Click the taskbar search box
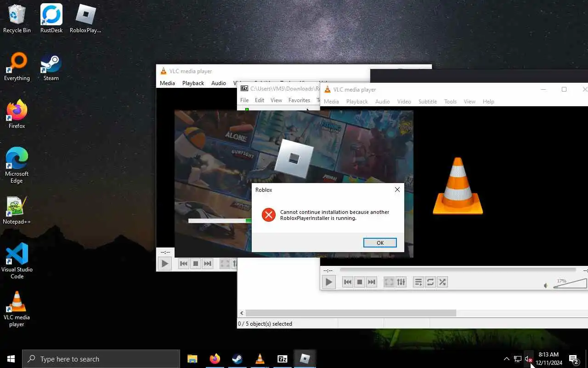The width and height of the screenshot is (588, 368). [x=101, y=359]
